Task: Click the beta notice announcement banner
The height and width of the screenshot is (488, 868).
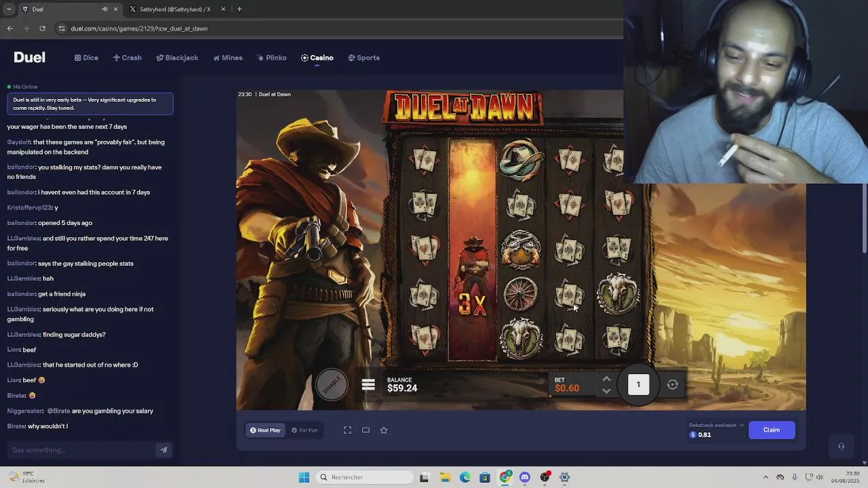Action: pos(90,104)
